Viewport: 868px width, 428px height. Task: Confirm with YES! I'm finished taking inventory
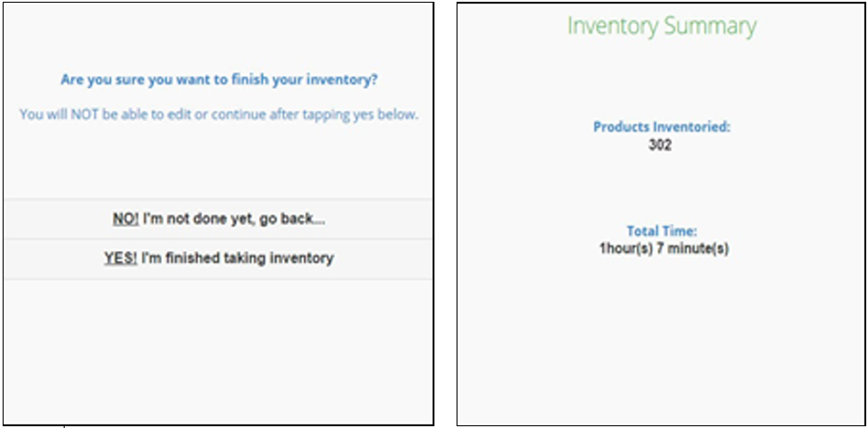click(219, 258)
